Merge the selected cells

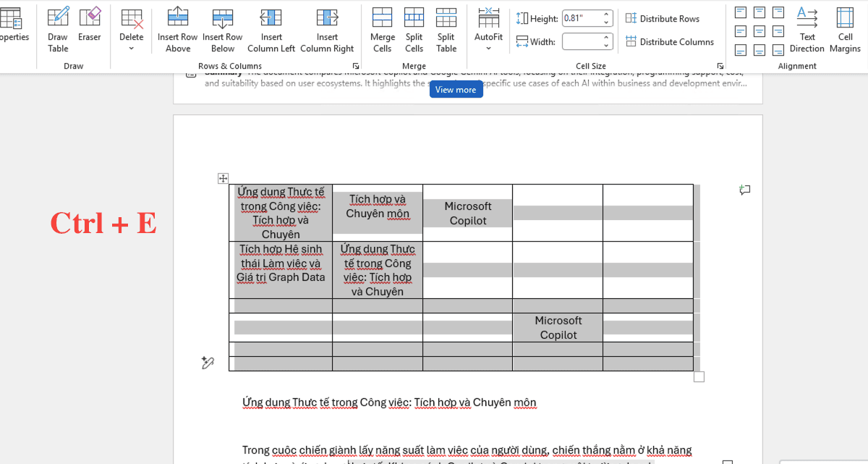[x=382, y=30]
